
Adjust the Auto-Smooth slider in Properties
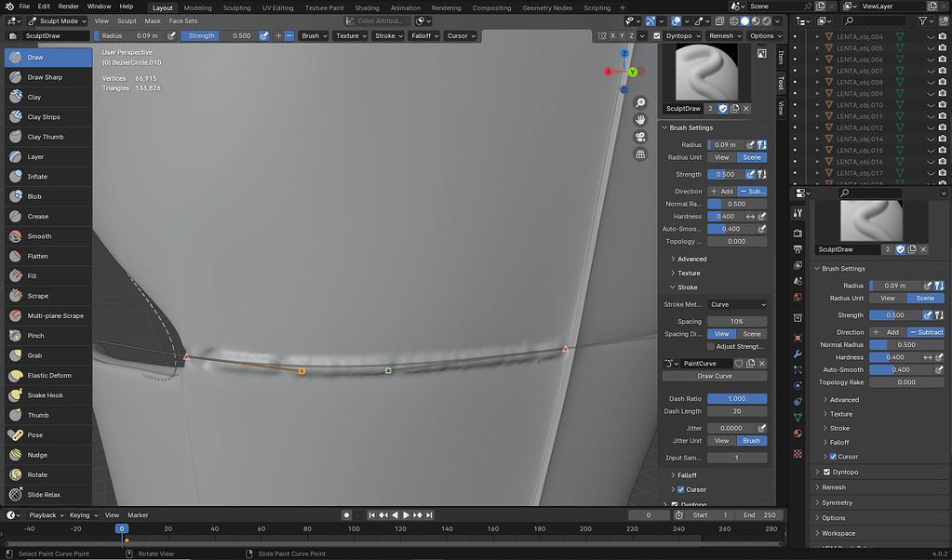point(901,369)
